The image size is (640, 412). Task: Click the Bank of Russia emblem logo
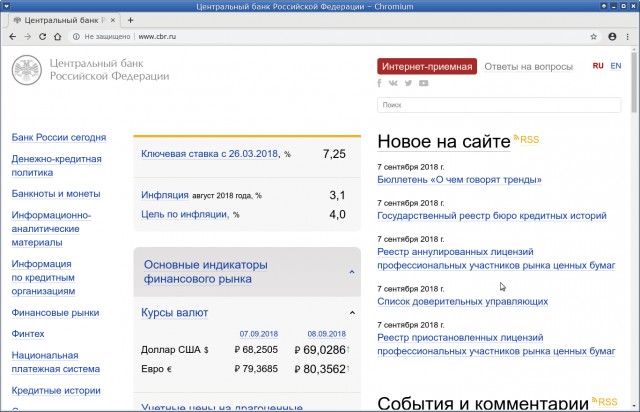tap(27, 70)
